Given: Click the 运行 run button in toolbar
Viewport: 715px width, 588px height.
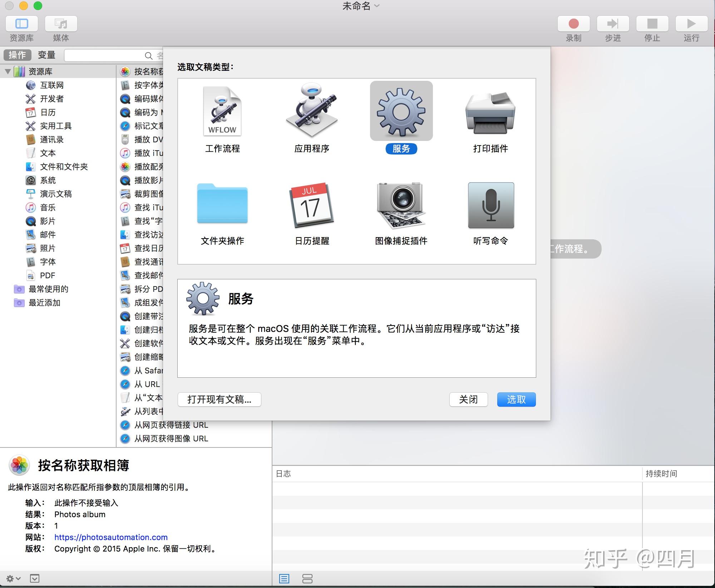Looking at the screenshot, I should [690, 24].
